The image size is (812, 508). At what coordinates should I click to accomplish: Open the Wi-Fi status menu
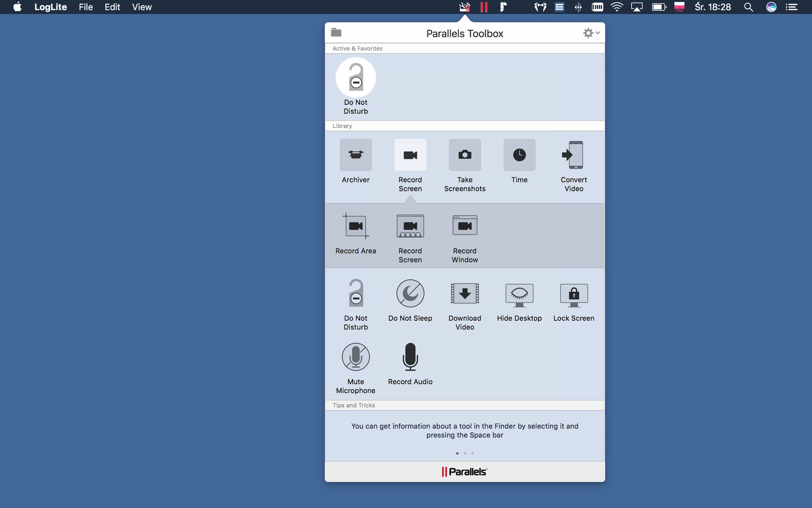coord(617,7)
